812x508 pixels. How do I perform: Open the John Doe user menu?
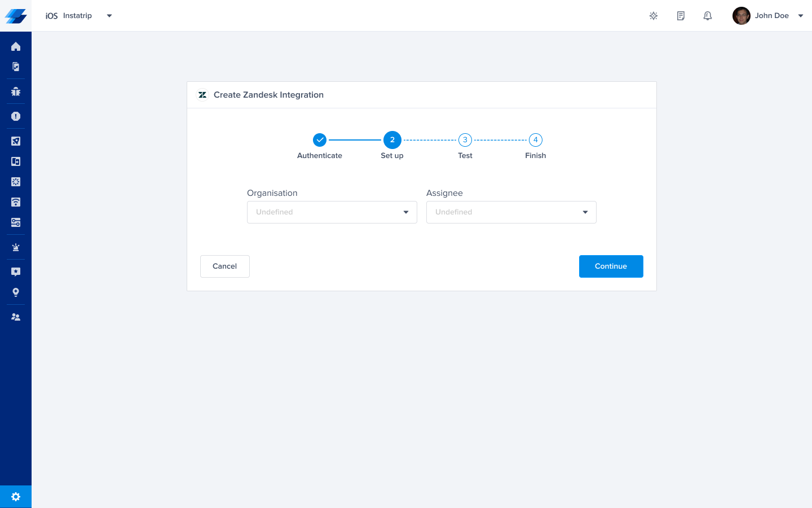coord(768,16)
